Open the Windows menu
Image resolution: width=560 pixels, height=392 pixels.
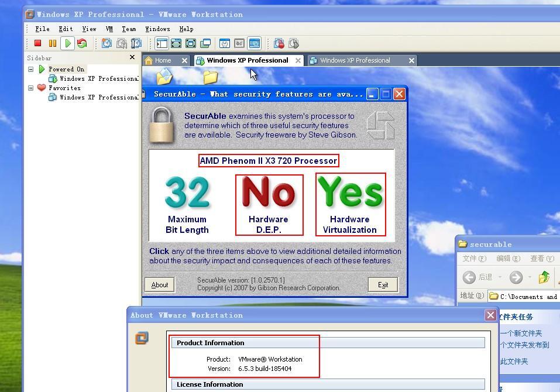pos(157,29)
